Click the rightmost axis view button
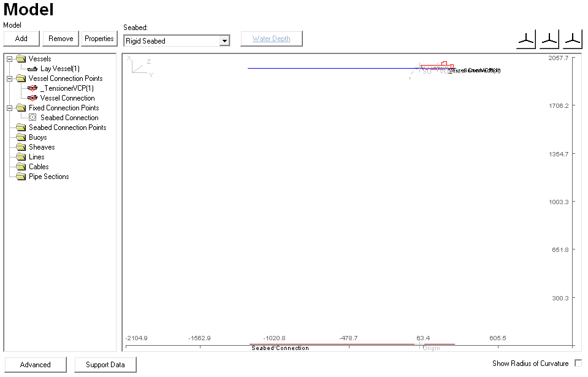The height and width of the screenshot is (377, 588). click(x=573, y=39)
